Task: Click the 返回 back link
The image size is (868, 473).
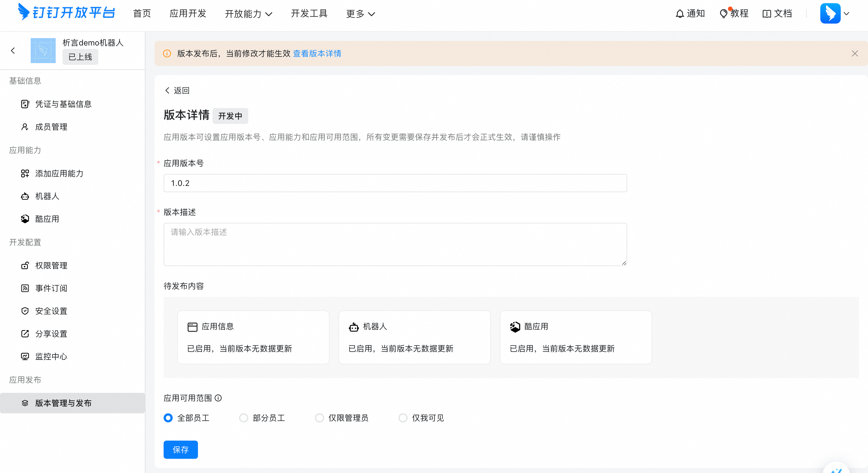Action: click(x=177, y=90)
